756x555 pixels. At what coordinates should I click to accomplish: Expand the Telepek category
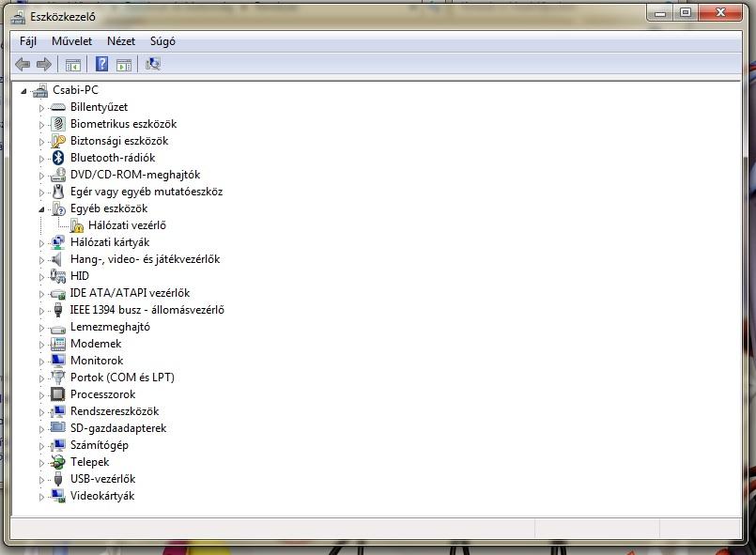(x=41, y=463)
